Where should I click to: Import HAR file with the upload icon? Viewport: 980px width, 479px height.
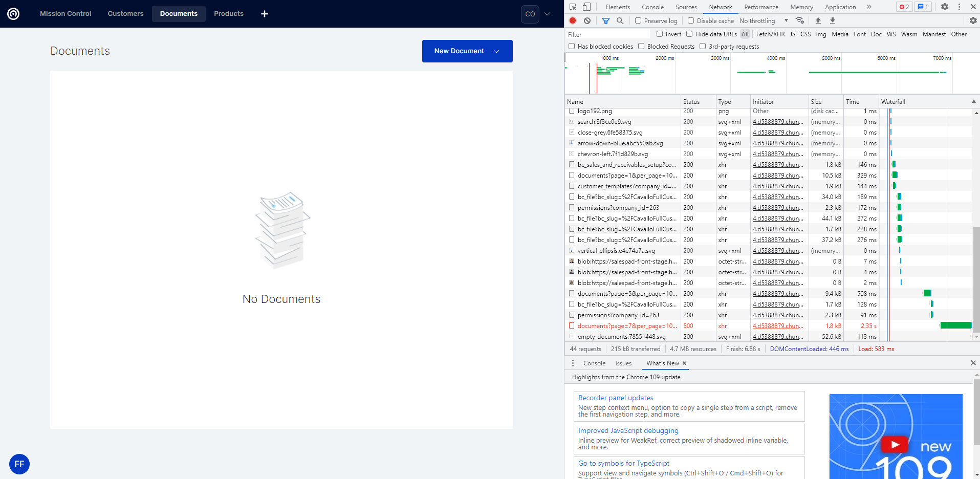(x=818, y=20)
